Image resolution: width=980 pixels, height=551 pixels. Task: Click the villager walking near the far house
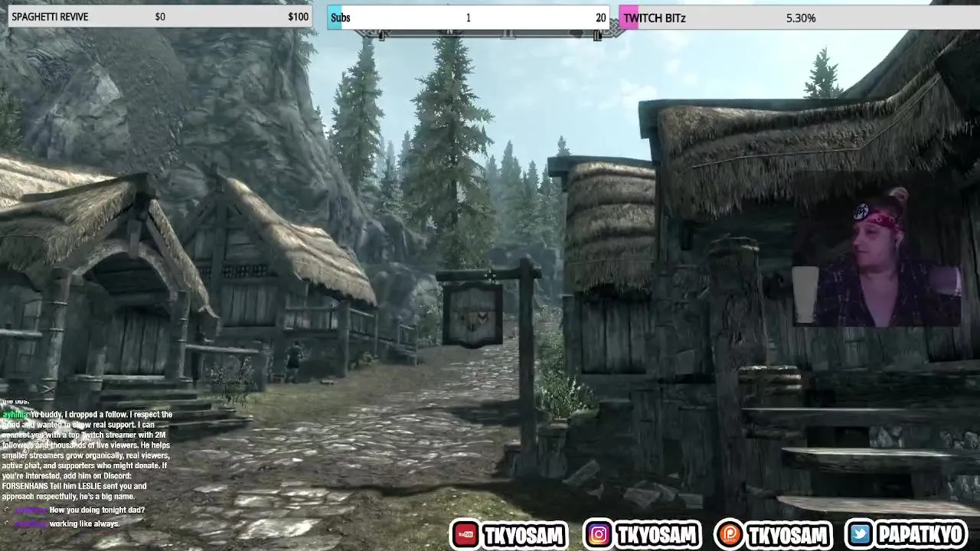[293, 361]
